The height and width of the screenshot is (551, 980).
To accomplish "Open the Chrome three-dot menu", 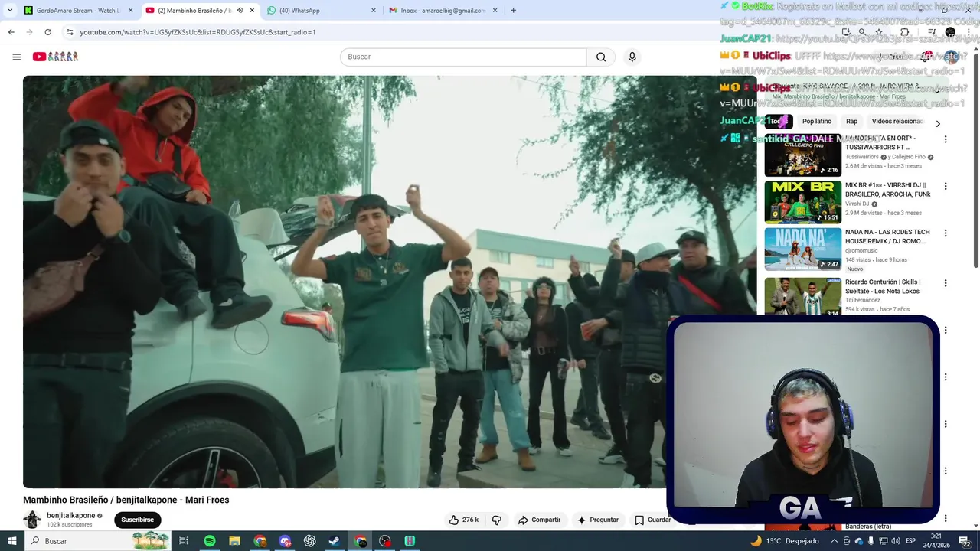I will 968,32.
